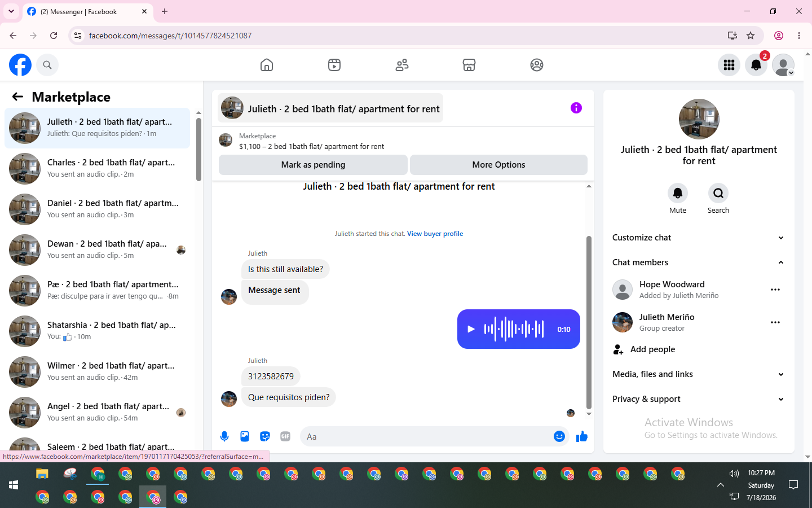Click the conversation list scrollbar
812x508 pixels.
[x=198, y=150]
